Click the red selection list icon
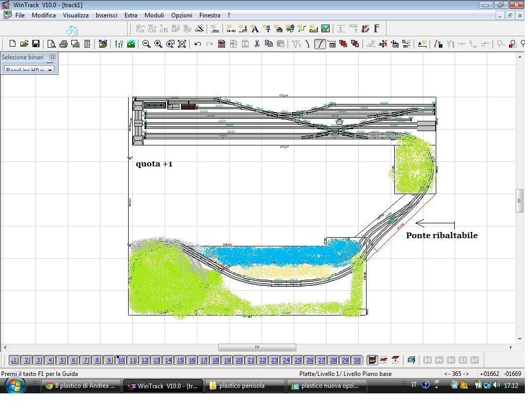Image resolution: width=528 pixels, height=420 pixels. [x=221, y=44]
